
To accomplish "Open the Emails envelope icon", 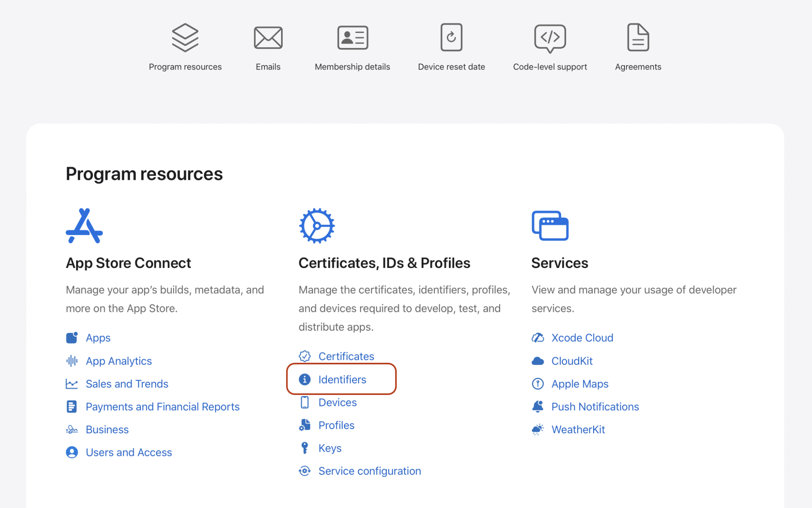I will click(268, 38).
